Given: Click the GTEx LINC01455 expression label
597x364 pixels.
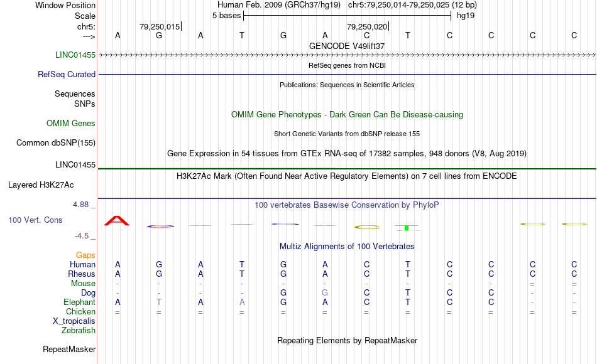Looking at the screenshot, I should (75, 164).
